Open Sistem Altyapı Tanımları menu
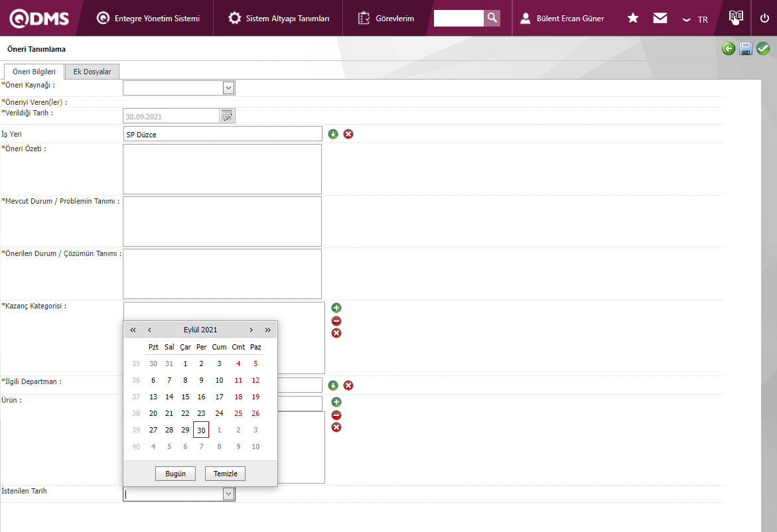Screen dimensions: 777x532 [279, 18]
